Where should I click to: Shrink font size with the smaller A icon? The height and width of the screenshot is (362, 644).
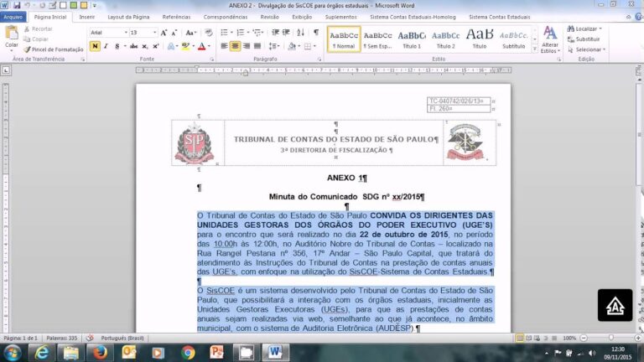pyautogui.click(x=174, y=33)
